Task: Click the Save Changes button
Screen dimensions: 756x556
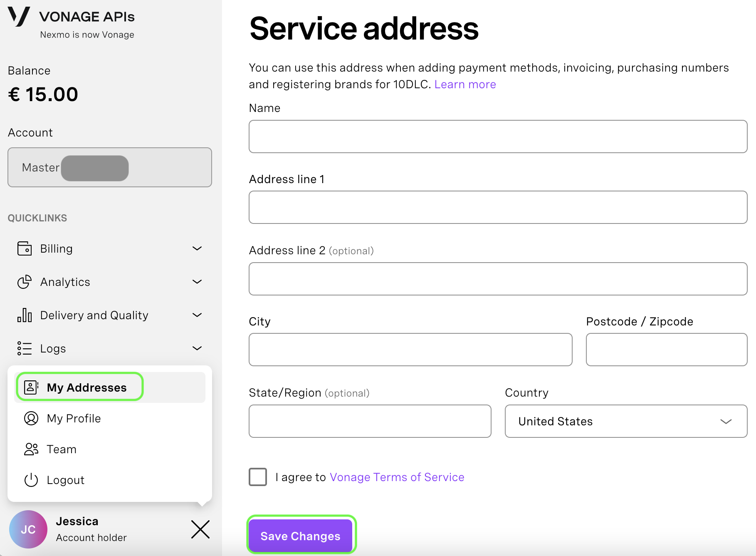Action: click(301, 536)
